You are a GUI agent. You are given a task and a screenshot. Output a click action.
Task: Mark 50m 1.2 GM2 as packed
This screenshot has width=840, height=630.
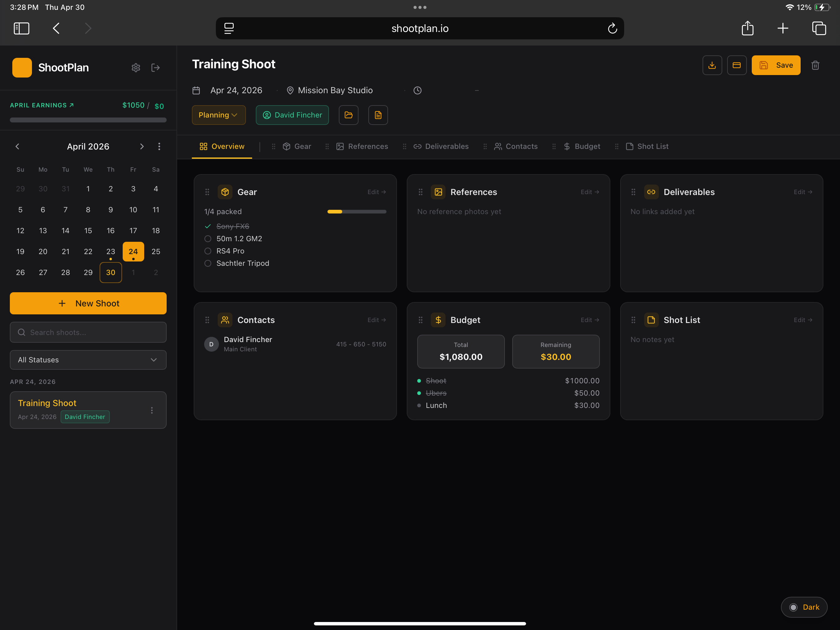tap(208, 239)
